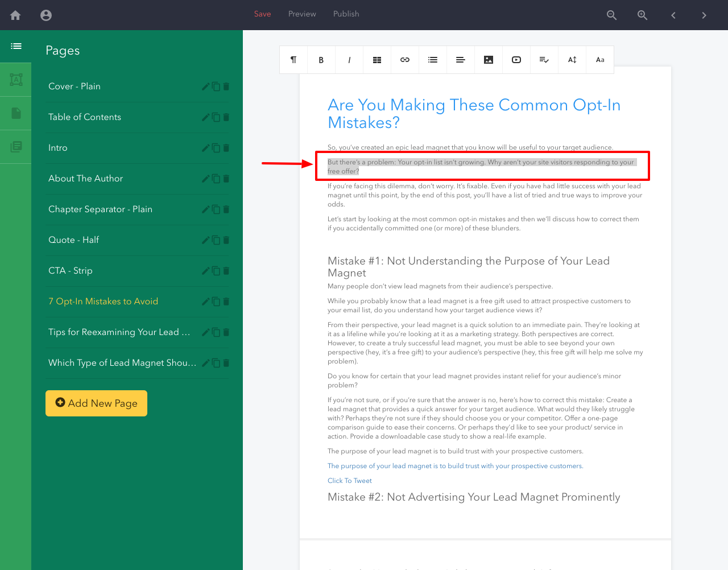Viewport: 728px width, 570px height.
Task: Open Chapter Separator - Plain page
Action: click(100, 209)
